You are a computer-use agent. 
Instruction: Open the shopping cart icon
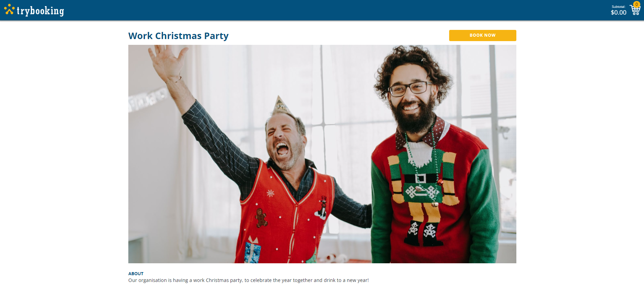click(635, 10)
